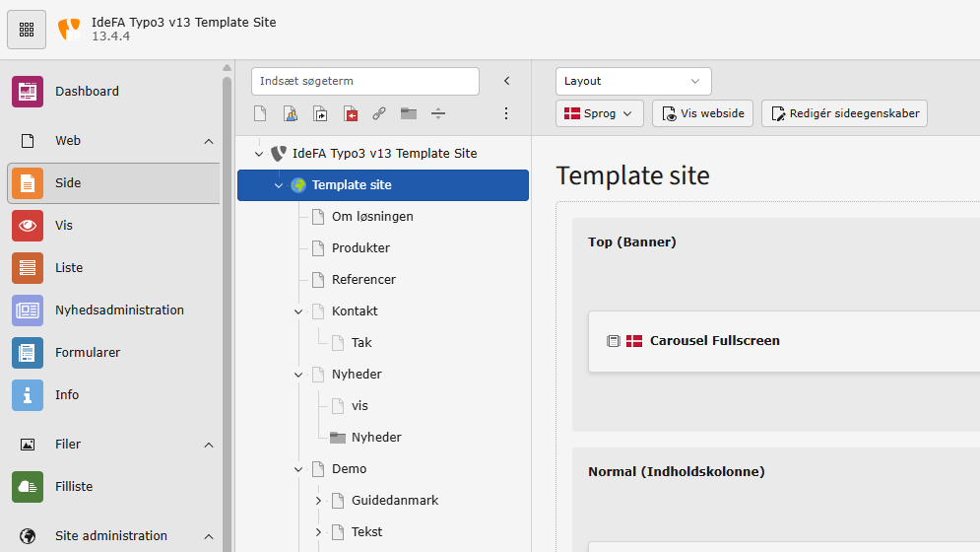Select the backend user section page icon
The image size is (980, 552).
291,114
